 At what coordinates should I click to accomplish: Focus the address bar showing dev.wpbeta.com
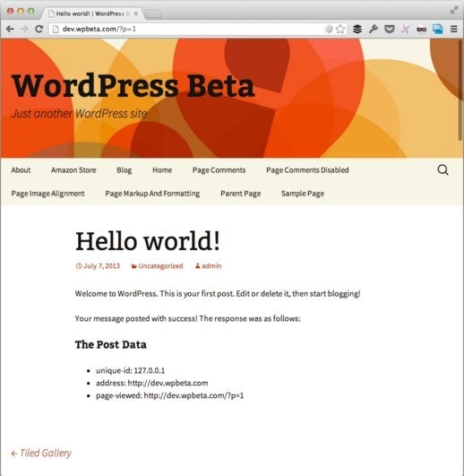pyautogui.click(x=188, y=30)
